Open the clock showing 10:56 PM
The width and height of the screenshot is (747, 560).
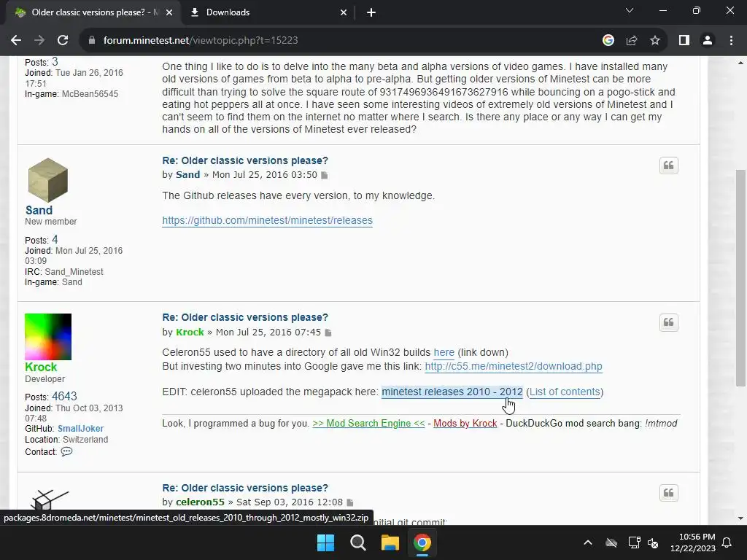coord(693,542)
